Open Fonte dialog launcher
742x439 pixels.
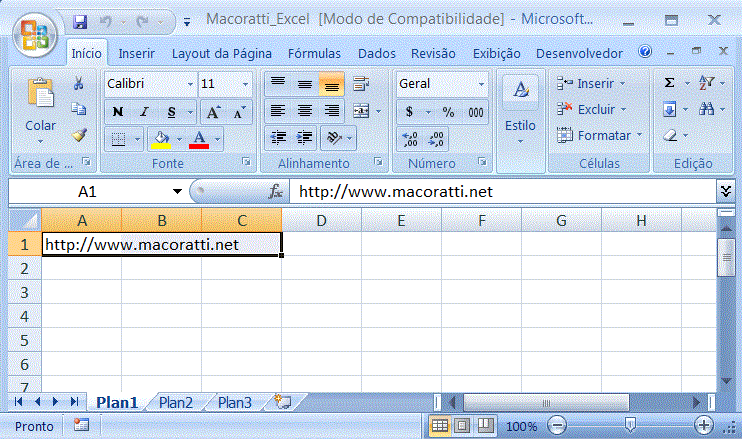click(247, 162)
